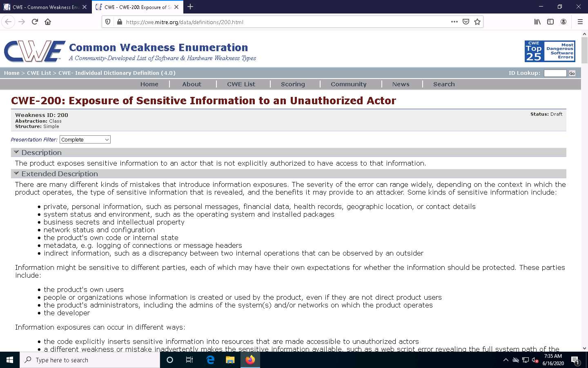Go to the Firefox home page

pyautogui.click(x=48, y=22)
